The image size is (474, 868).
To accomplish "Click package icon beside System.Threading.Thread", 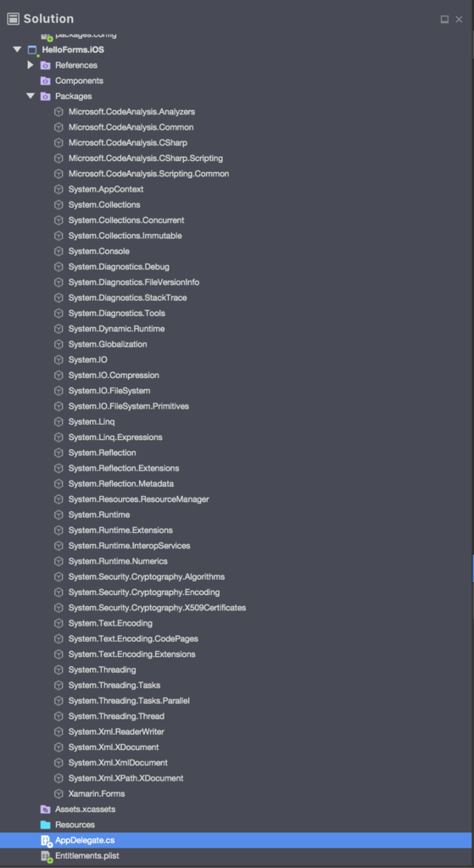I will pos(59,716).
